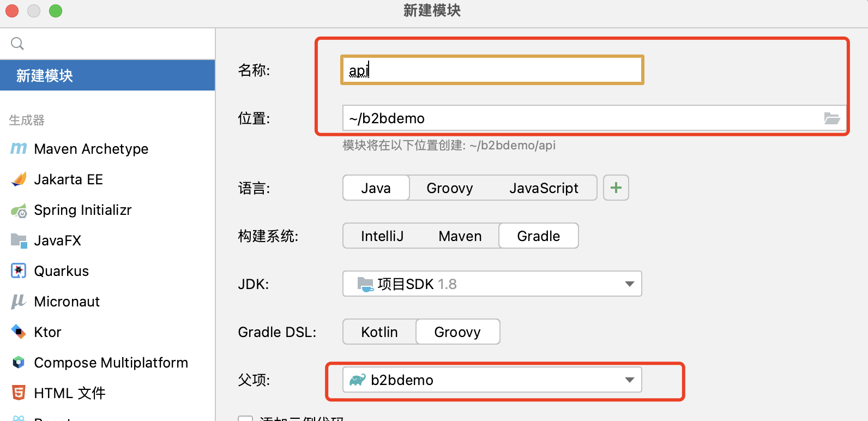Click the Jakarta EE generator icon
The width and height of the screenshot is (868, 421).
[x=19, y=179]
